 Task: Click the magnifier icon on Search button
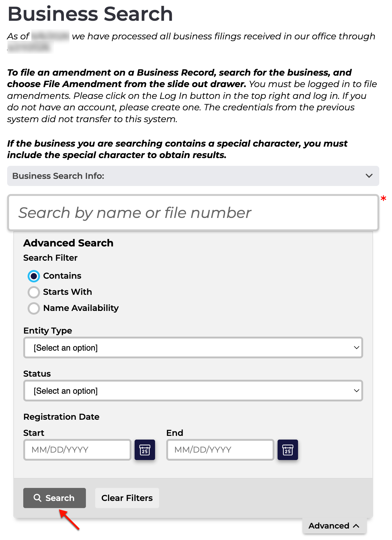pyautogui.click(x=38, y=498)
